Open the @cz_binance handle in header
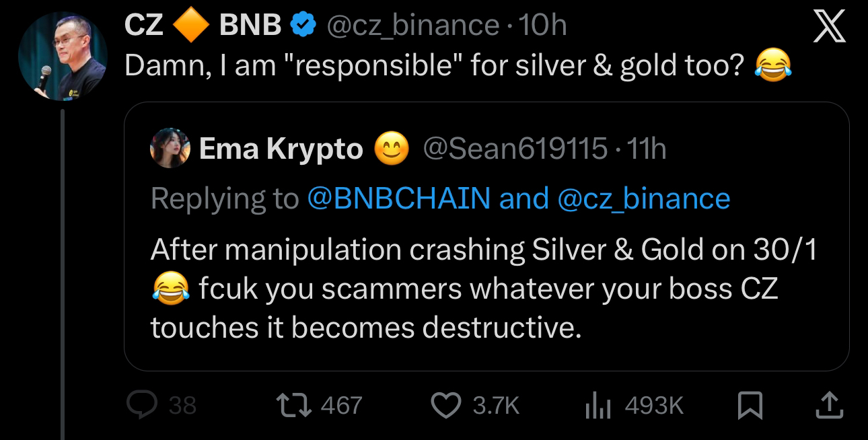This screenshot has height=440, width=868. pos(412,26)
